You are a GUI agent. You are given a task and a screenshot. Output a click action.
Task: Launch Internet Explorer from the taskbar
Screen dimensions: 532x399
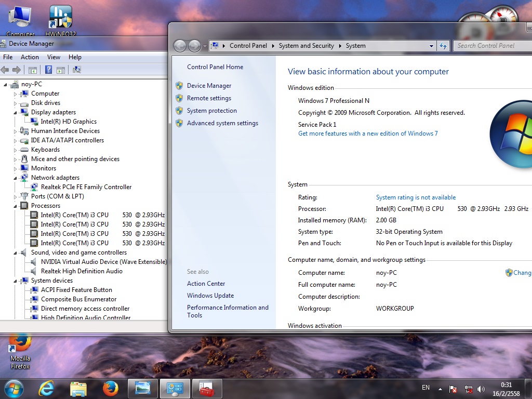[x=46, y=389]
